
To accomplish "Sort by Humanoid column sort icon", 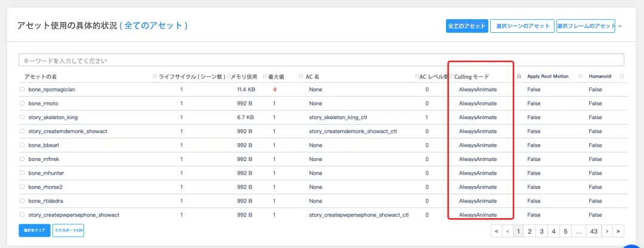I will tap(621, 76).
